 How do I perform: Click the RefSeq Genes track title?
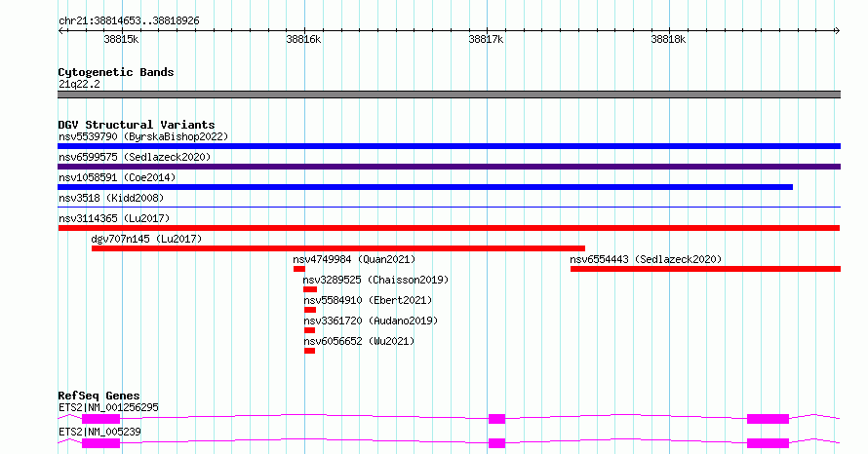[x=99, y=396]
